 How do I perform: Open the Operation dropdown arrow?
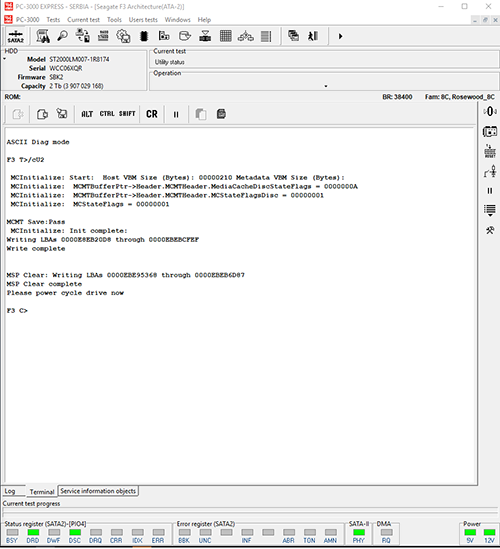click(x=326, y=86)
